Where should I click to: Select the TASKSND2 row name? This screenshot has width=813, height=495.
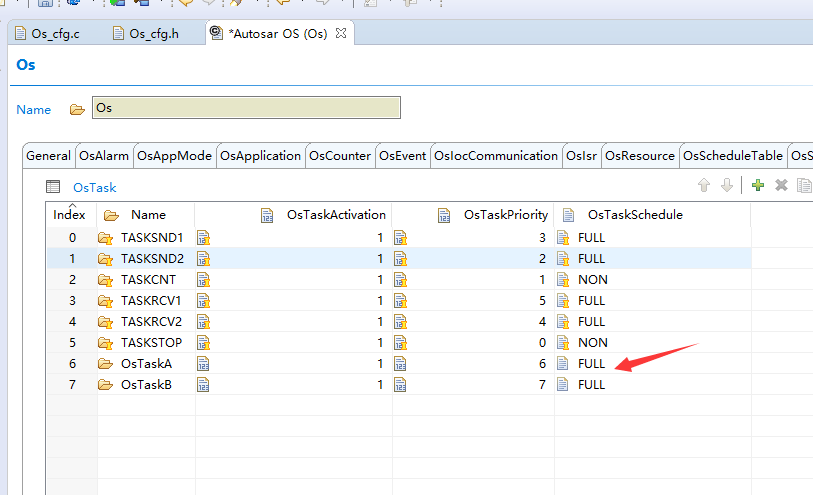click(152, 259)
